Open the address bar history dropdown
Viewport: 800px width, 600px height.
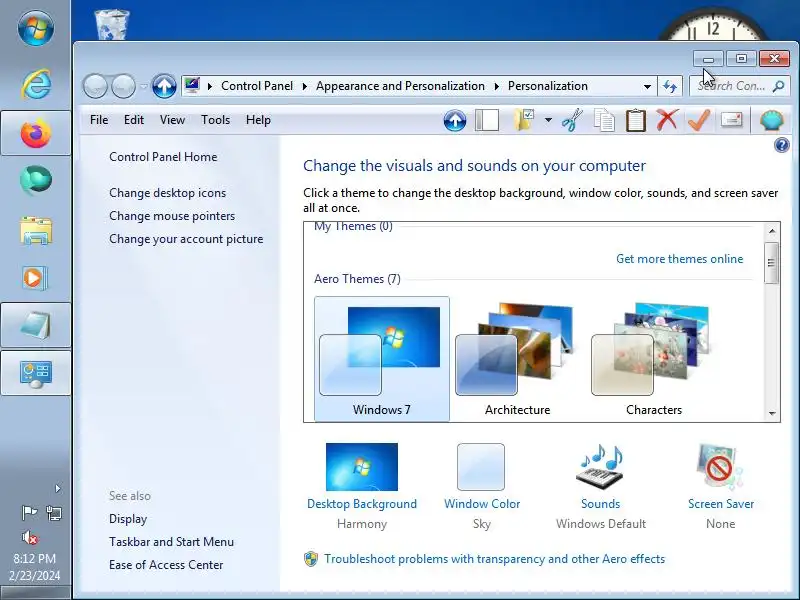point(647,87)
